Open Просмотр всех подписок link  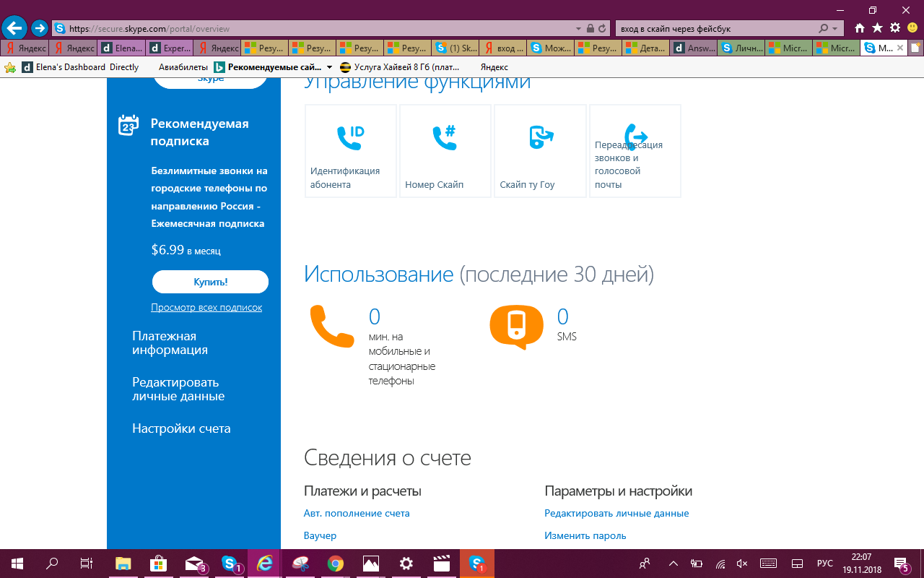(x=206, y=307)
